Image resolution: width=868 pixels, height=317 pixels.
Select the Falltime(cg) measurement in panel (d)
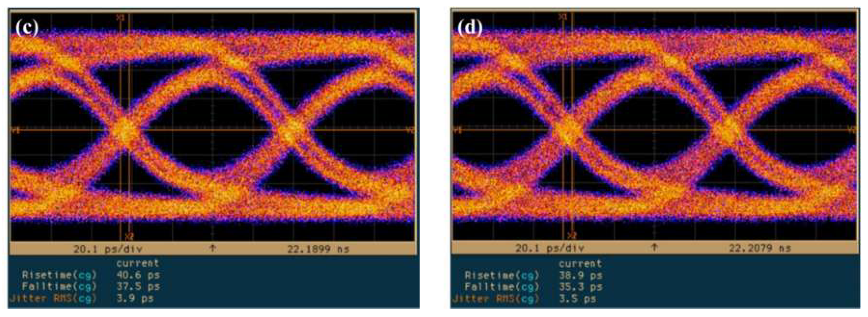[502, 287]
